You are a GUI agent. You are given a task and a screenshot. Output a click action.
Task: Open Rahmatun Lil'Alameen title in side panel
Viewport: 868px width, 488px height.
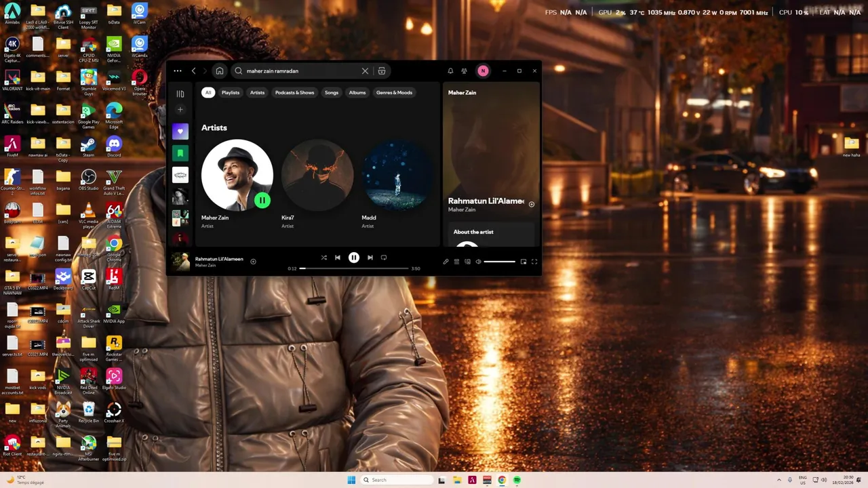(x=486, y=201)
